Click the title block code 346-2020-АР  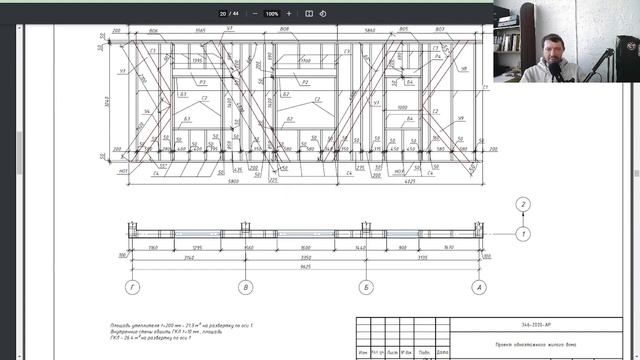(x=536, y=325)
